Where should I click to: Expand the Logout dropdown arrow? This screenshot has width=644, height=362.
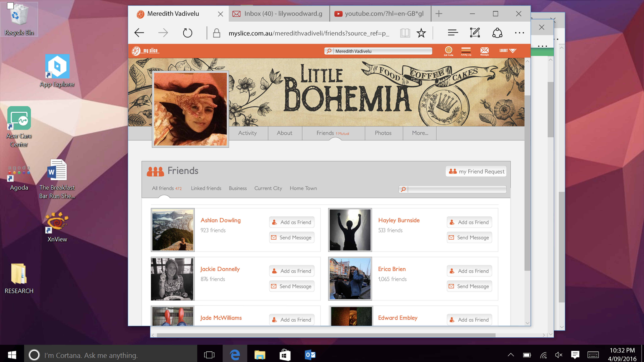513,51
